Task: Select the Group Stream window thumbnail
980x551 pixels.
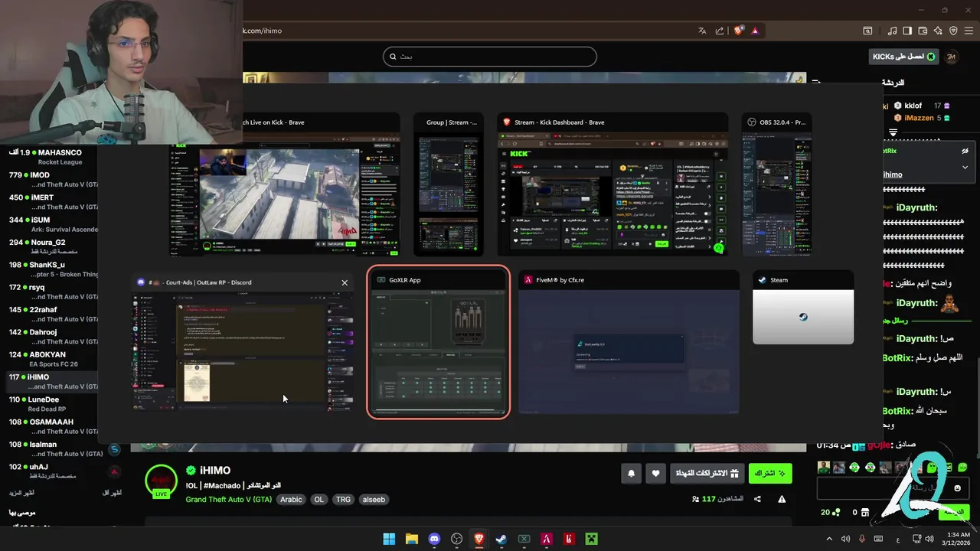Action: pyautogui.click(x=449, y=185)
